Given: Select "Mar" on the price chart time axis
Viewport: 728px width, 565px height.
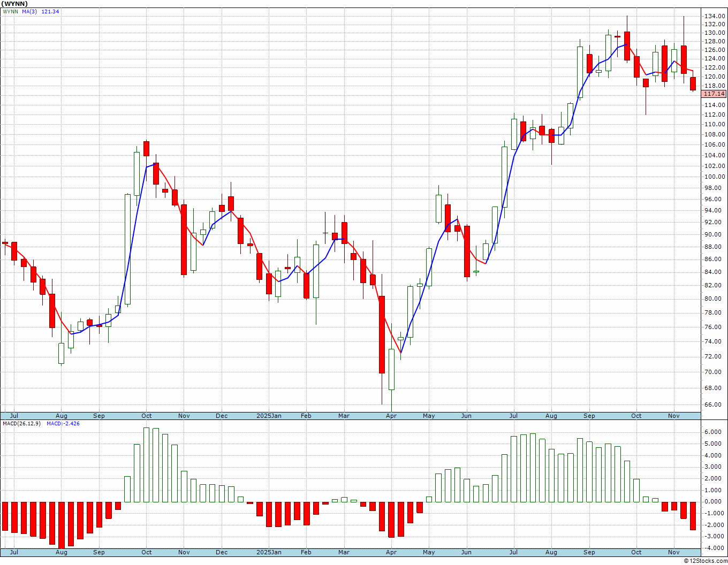Looking at the screenshot, I should coord(344,416).
